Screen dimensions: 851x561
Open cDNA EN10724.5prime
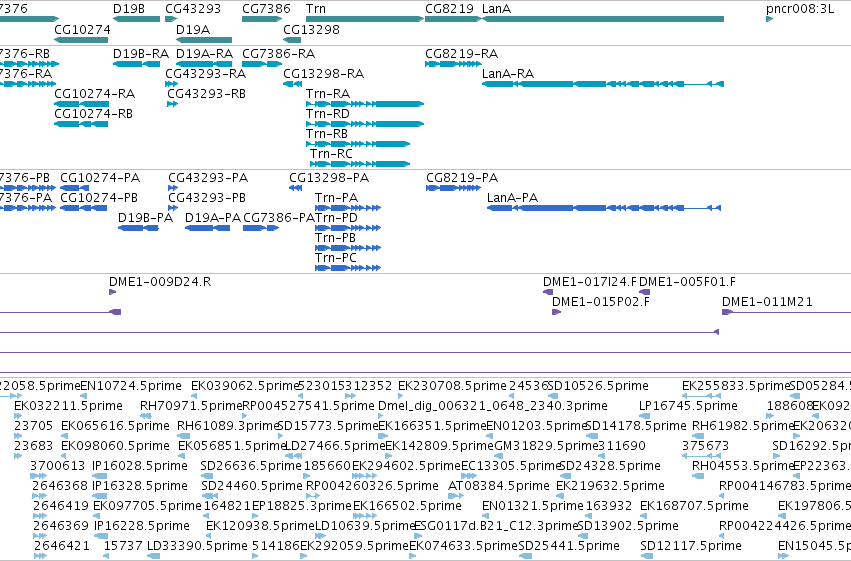coord(131,386)
